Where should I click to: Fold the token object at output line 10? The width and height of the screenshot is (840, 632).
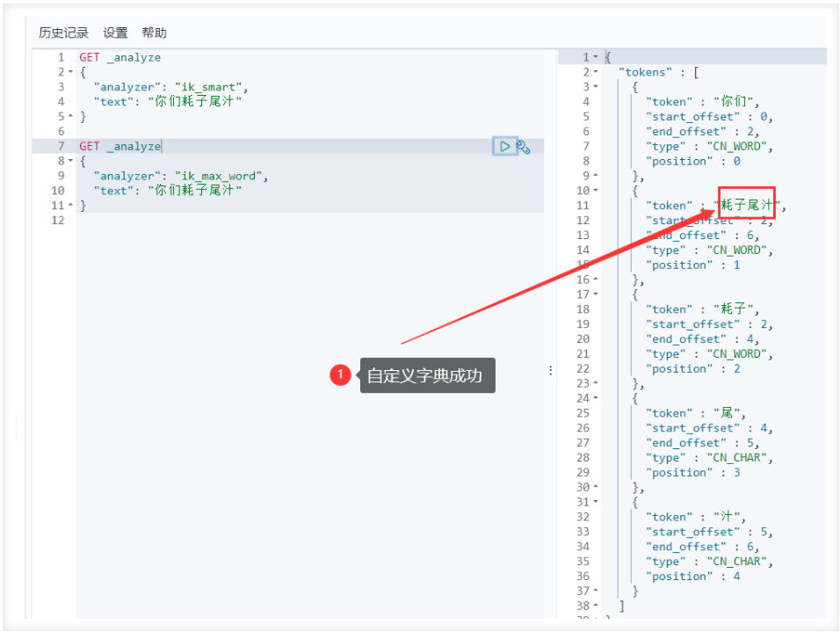[596, 191]
